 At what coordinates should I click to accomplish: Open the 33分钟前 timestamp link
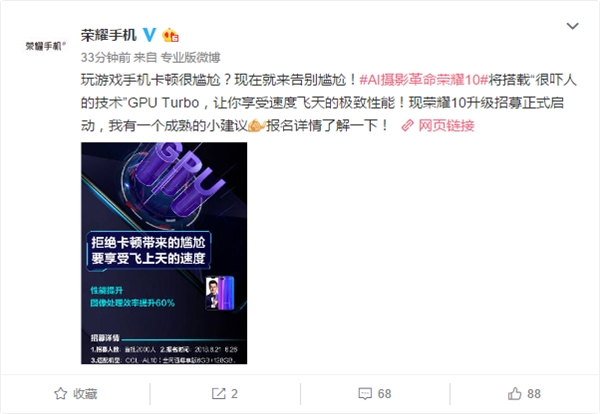click(x=105, y=57)
